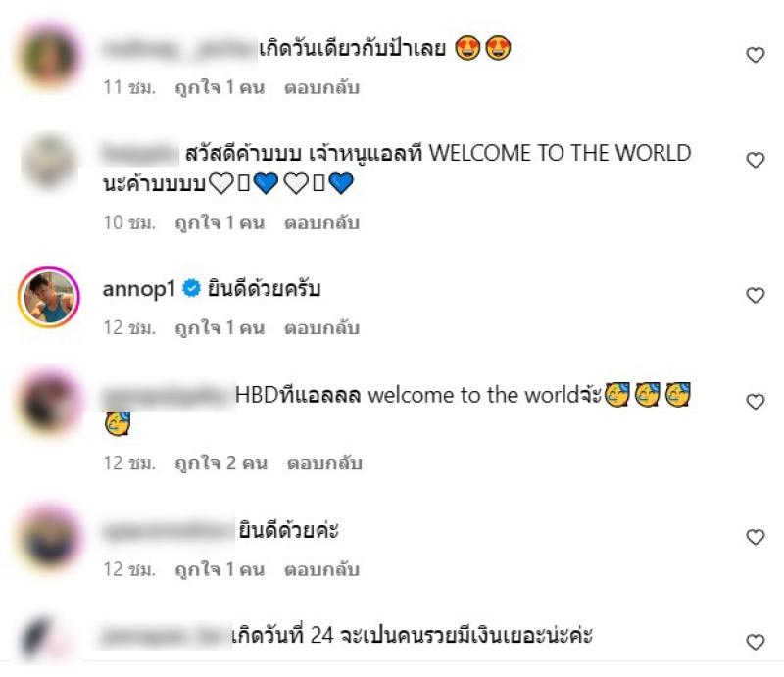Image resolution: width=784 pixels, height=677 pixels.
Task: Reply to the 11 ชม. comment via ตอบกลับ
Action: pos(322,87)
